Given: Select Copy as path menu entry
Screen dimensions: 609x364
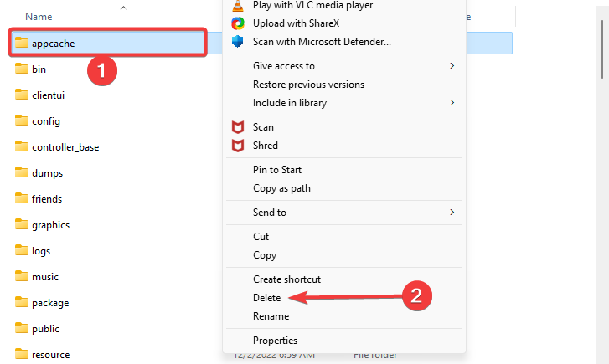Looking at the screenshot, I should coord(281,188).
